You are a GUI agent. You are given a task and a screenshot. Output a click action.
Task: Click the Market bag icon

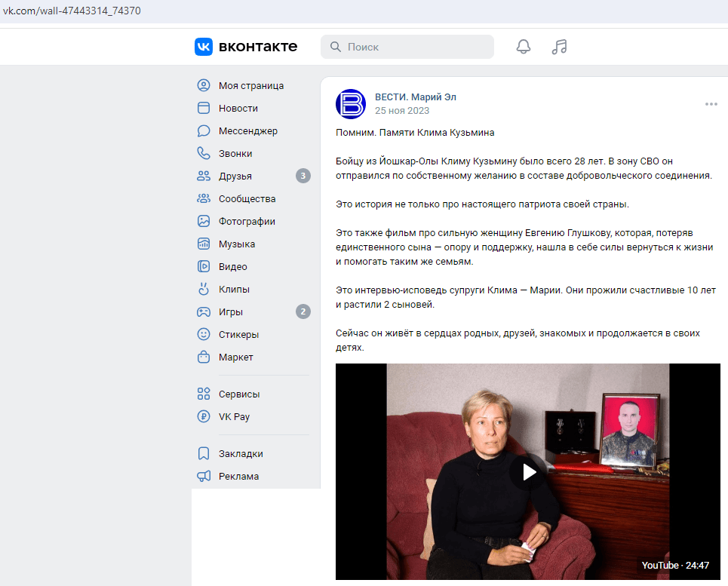coord(204,357)
